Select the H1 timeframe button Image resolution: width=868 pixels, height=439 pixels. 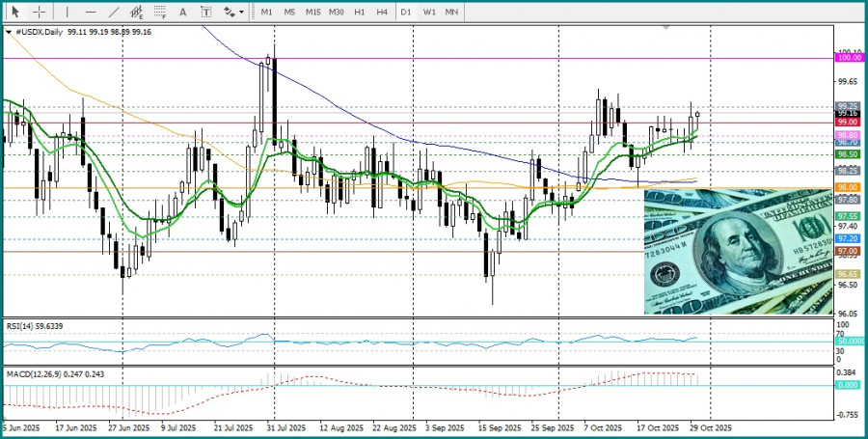click(360, 12)
